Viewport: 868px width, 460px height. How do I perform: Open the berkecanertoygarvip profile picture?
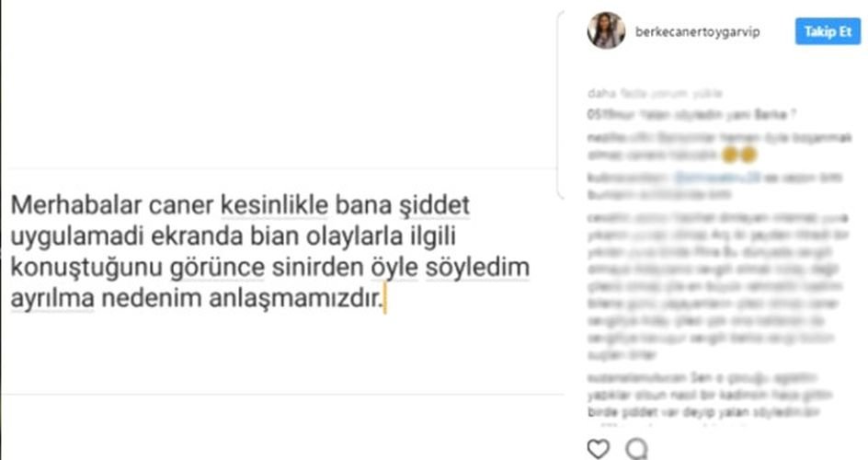click(x=606, y=30)
